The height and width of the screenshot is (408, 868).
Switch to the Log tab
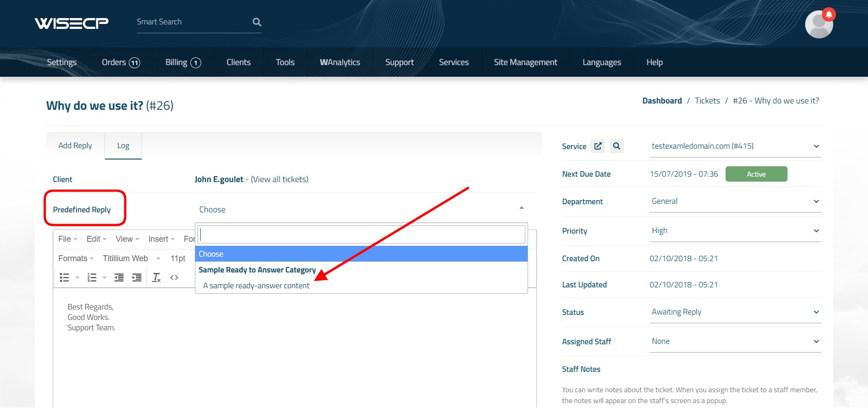coord(123,145)
